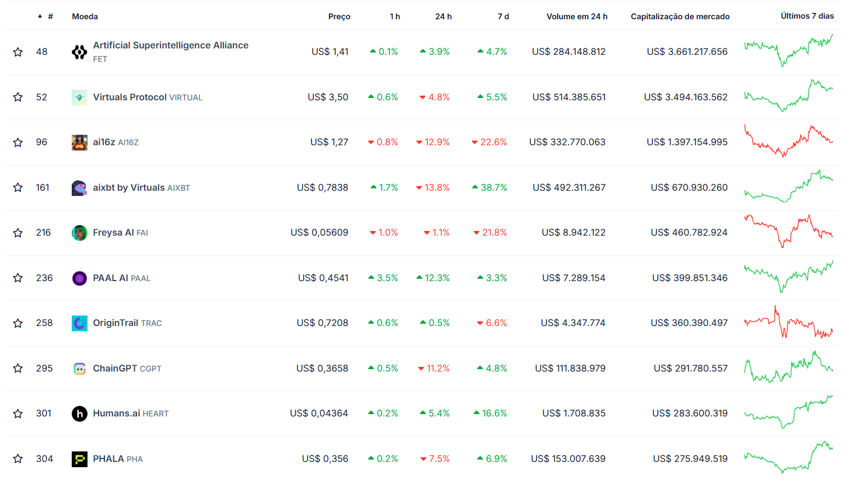Open the Virtuals Protocol link
Screen dimensions: 868x480
(x=129, y=97)
